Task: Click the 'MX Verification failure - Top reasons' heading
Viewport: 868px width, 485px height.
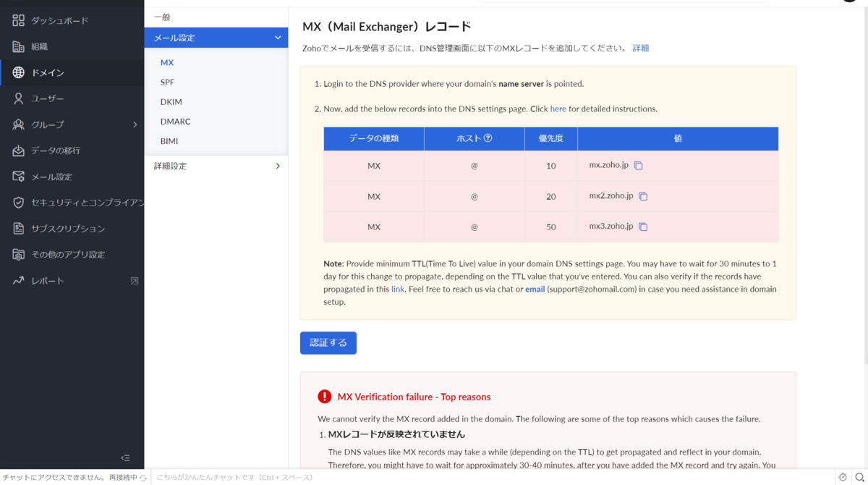Action: pyautogui.click(x=414, y=397)
